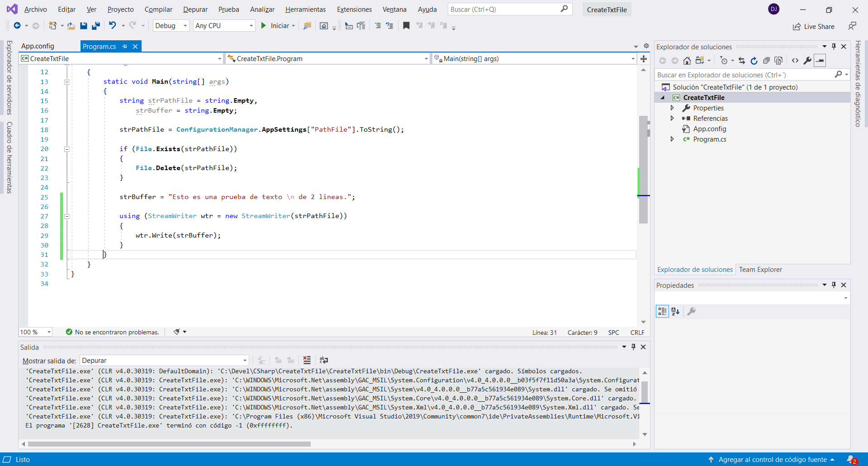
Task: Toggle word wrap in output window
Action: coord(323,360)
